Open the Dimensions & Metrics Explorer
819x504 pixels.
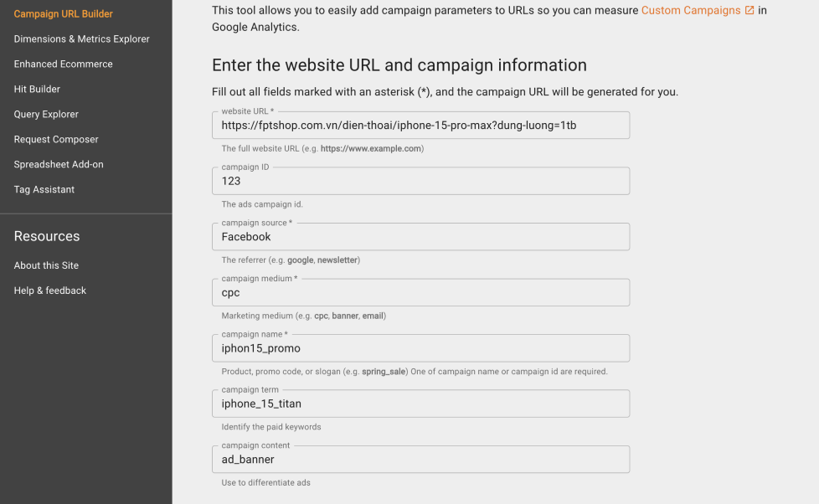point(81,39)
